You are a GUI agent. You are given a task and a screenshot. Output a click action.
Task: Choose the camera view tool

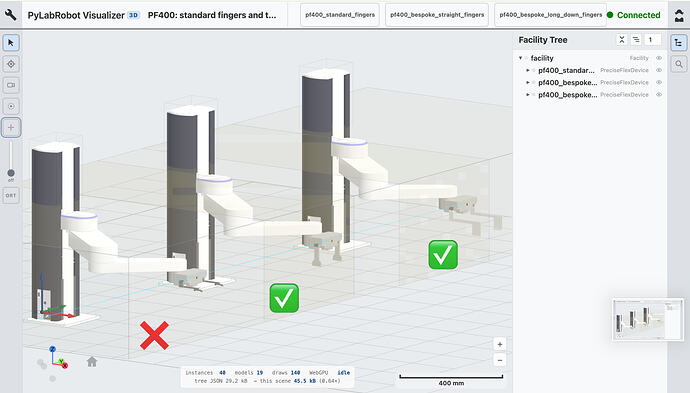tap(11, 85)
